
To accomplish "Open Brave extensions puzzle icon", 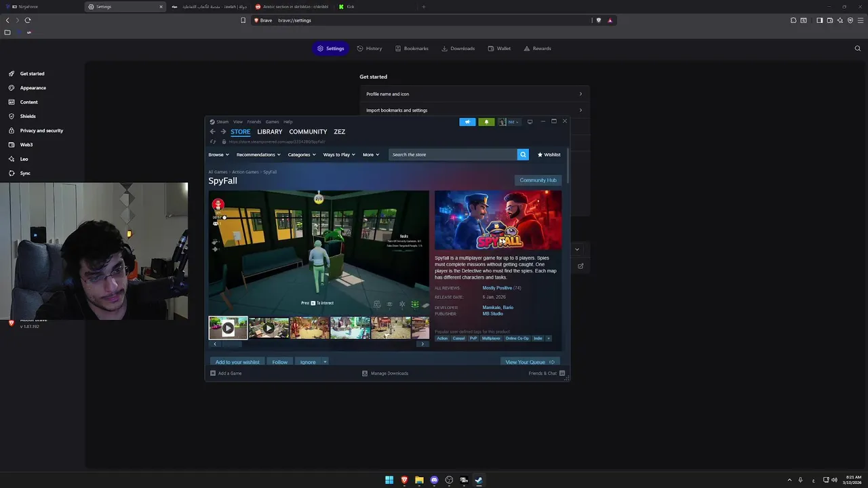I will coord(793,20).
